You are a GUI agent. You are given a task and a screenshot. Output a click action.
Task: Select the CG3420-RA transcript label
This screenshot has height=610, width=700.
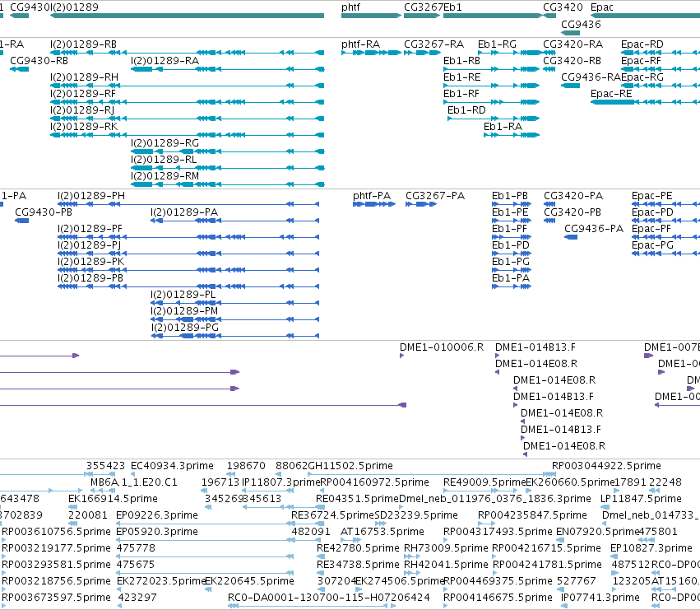(x=573, y=44)
